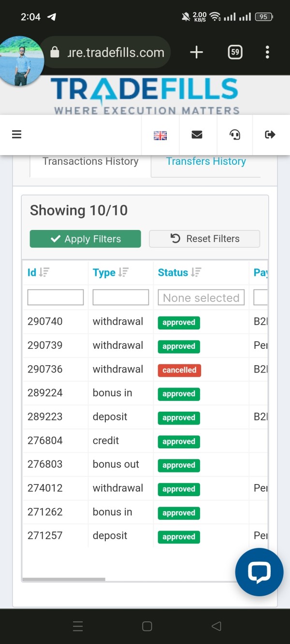
Task: Sort table by Id column
Action: coord(38,272)
